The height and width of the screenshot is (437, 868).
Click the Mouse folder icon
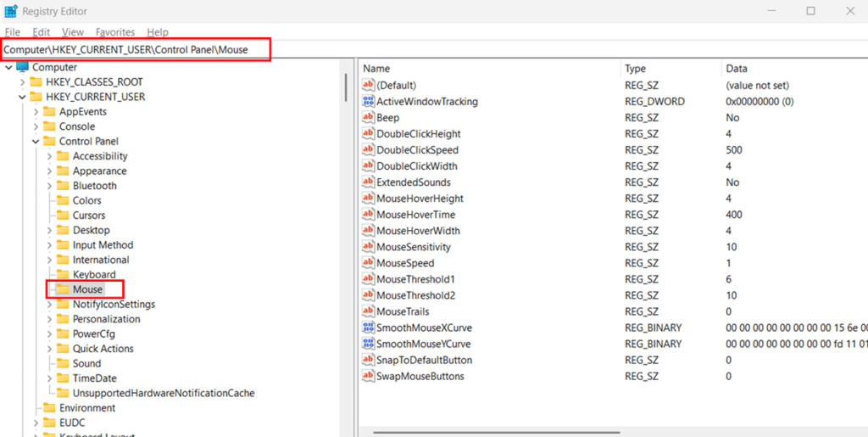coord(63,289)
